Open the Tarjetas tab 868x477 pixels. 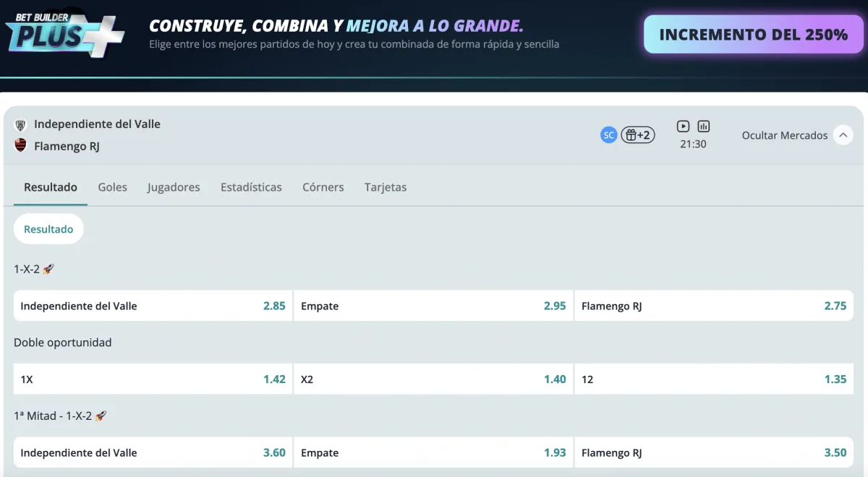[386, 187]
